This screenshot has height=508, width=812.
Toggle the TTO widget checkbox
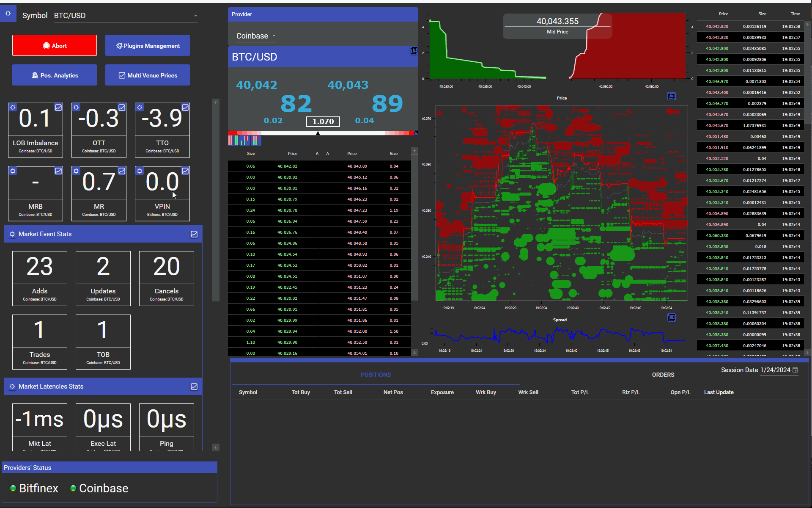[x=185, y=108]
